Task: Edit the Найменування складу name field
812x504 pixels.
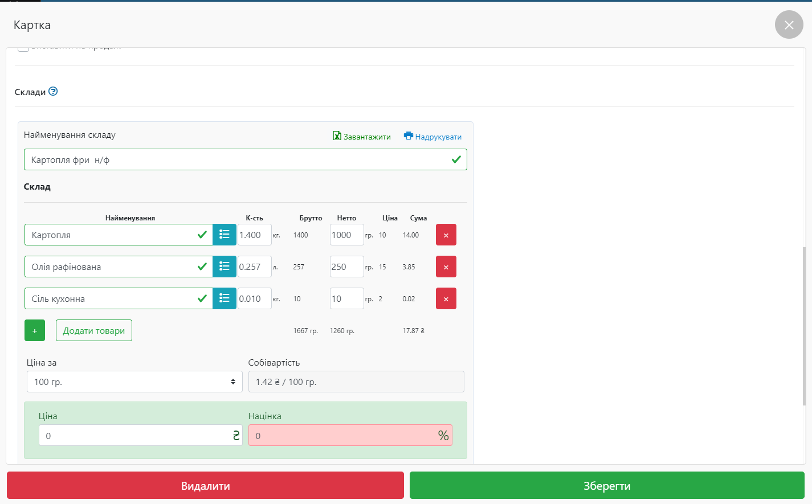Action: pyautogui.click(x=239, y=159)
